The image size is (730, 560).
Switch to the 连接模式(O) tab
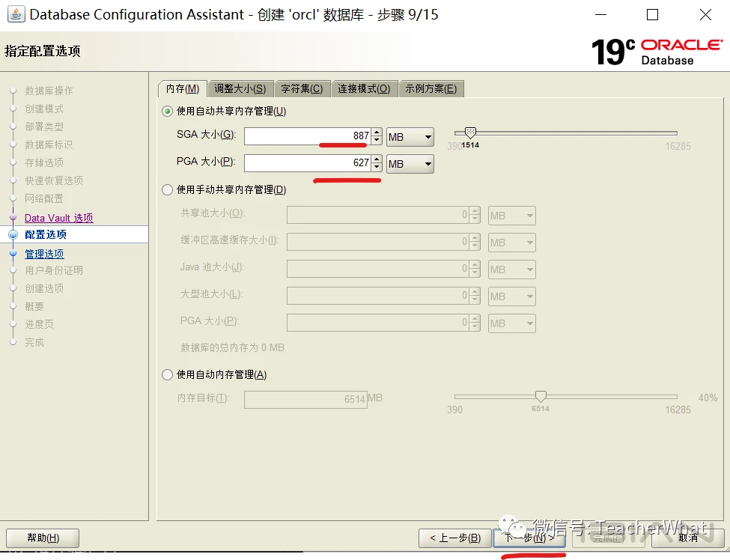[x=364, y=88]
